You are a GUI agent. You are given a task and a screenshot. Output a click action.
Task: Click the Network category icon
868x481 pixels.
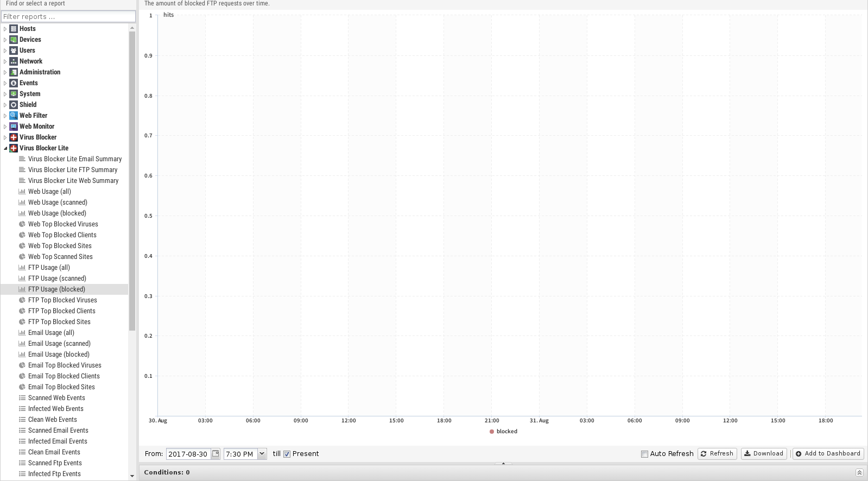pos(14,61)
